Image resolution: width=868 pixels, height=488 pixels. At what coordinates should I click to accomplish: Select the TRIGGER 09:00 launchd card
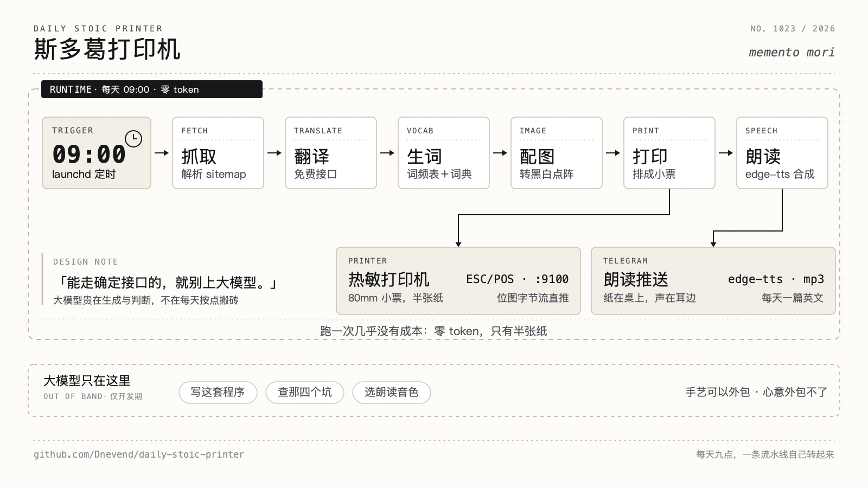tap(97, 153)
